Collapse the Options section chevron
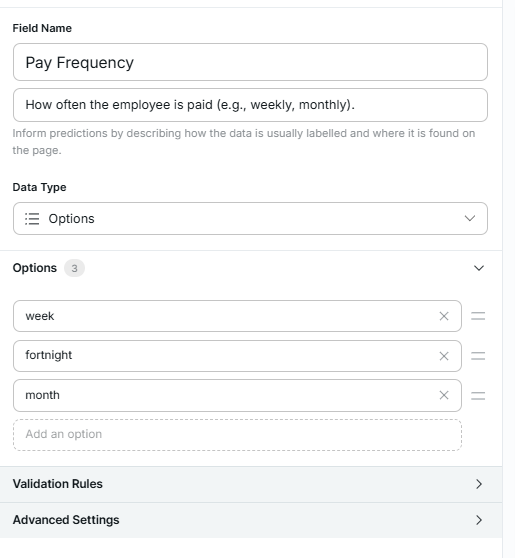515x558 pixels. pos(479,268)
